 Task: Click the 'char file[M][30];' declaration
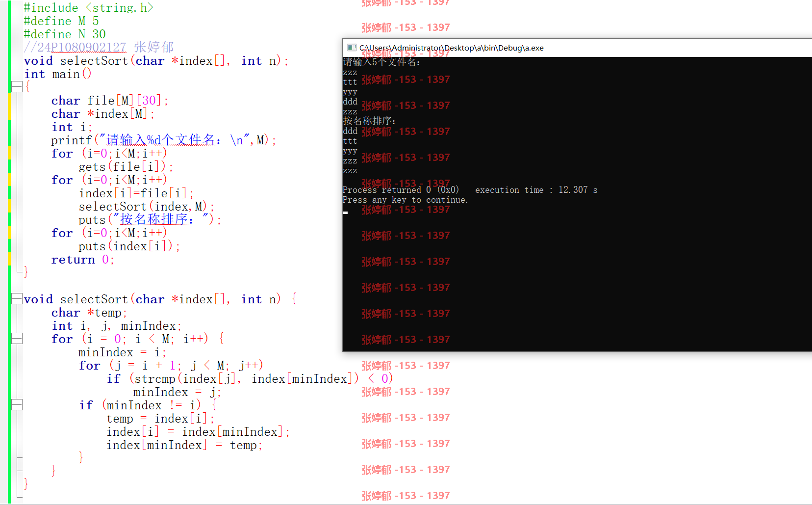(110, 101)
